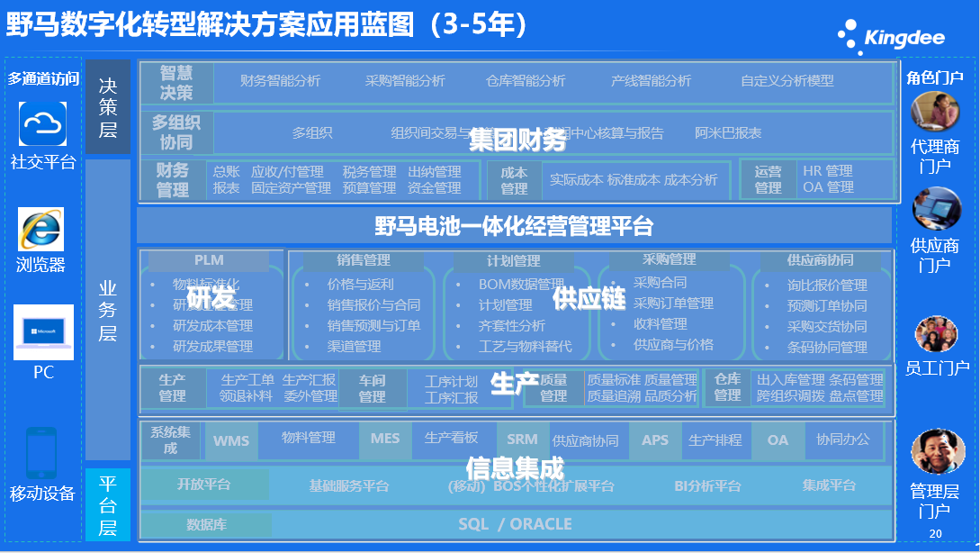Viewport: 980px width, 553px height.
Task: Select the PC laptop icon
Action: (x=43, y=331)
